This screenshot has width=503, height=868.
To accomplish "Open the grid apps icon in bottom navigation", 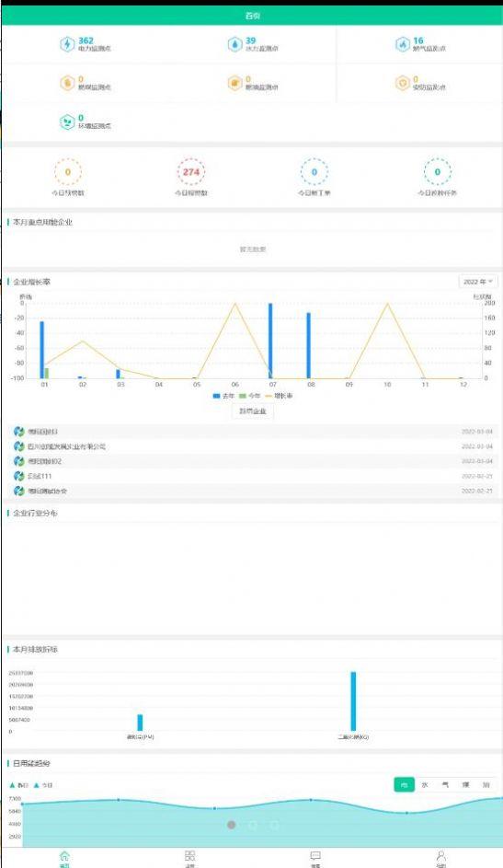I will click(189, 858).
